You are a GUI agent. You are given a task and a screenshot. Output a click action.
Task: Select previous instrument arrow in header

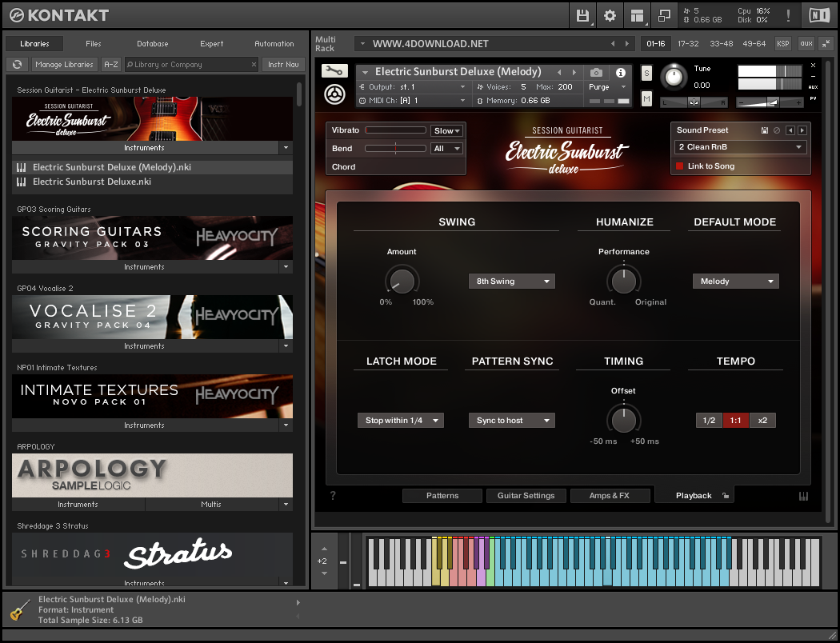pos(559,72)
